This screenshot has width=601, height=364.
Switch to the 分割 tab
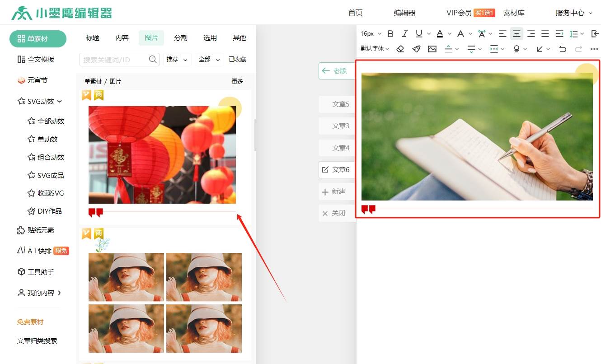point(181,38)
